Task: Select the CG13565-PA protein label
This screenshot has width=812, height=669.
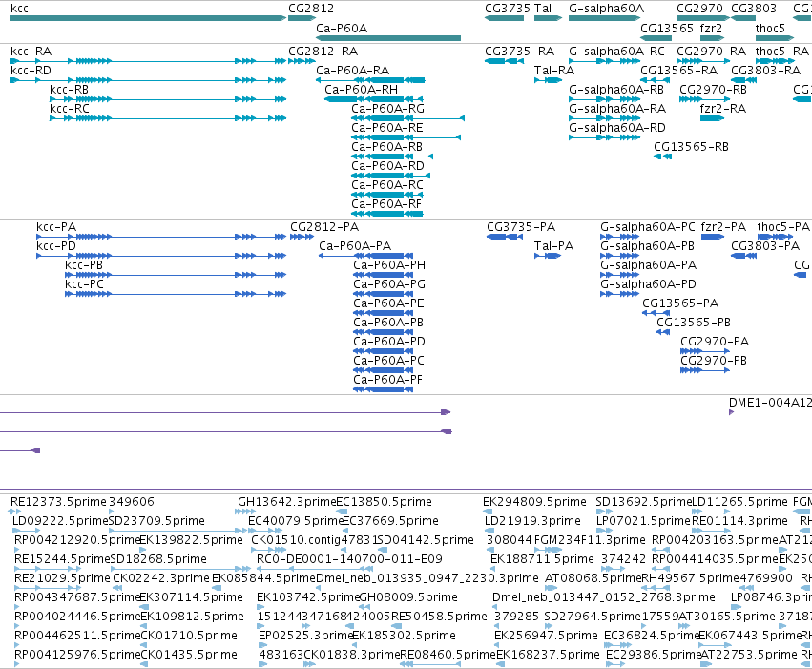Action: (x=680, y=303)
